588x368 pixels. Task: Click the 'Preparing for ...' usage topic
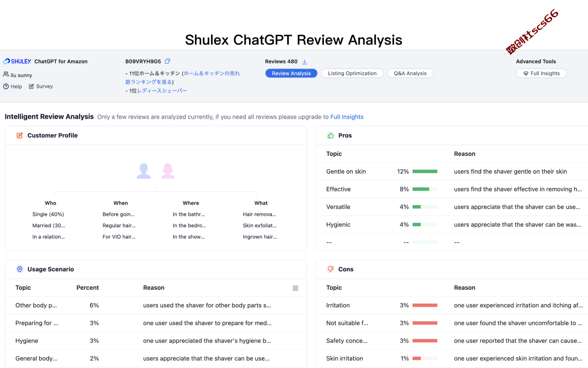pos(37,323)
